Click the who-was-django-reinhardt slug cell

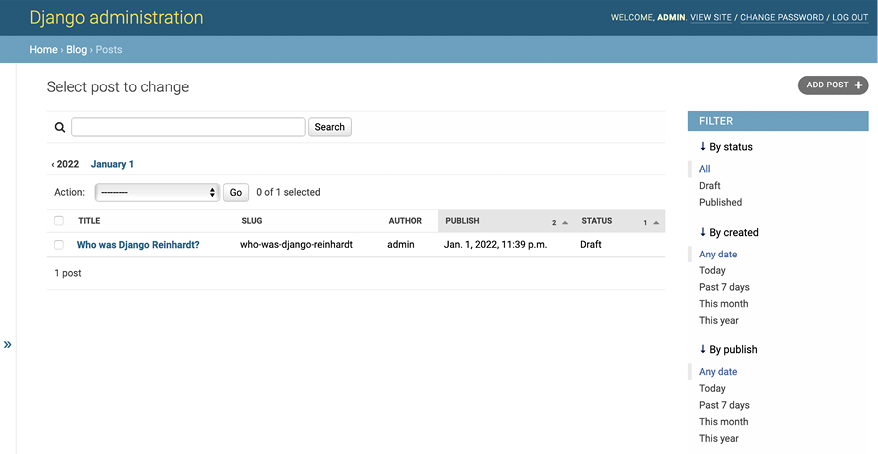[x=296, y=245]
